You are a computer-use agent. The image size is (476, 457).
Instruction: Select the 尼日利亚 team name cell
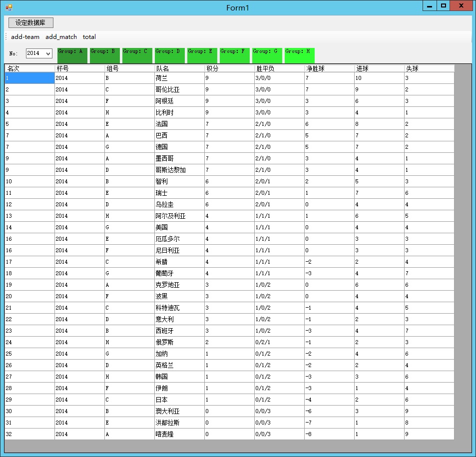pos(179,251)
